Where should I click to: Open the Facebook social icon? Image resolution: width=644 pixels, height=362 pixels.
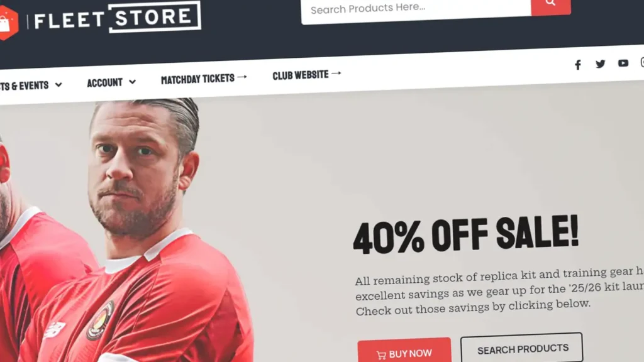pyautogui.click(x=578, y=65)
